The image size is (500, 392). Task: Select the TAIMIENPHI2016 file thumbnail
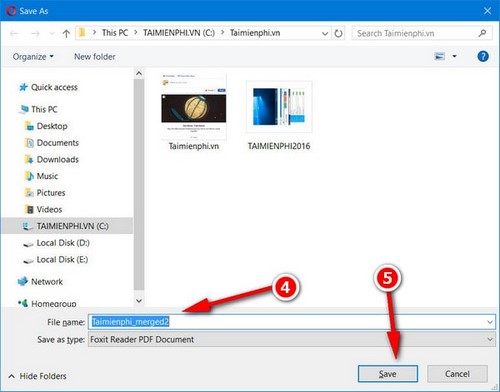click(279, 116)
